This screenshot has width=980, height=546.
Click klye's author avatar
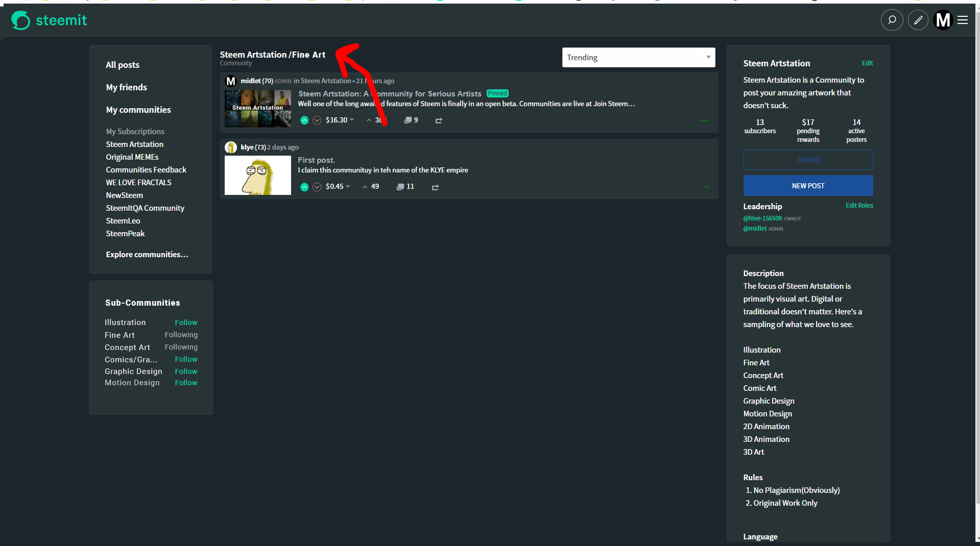[231, 147]
